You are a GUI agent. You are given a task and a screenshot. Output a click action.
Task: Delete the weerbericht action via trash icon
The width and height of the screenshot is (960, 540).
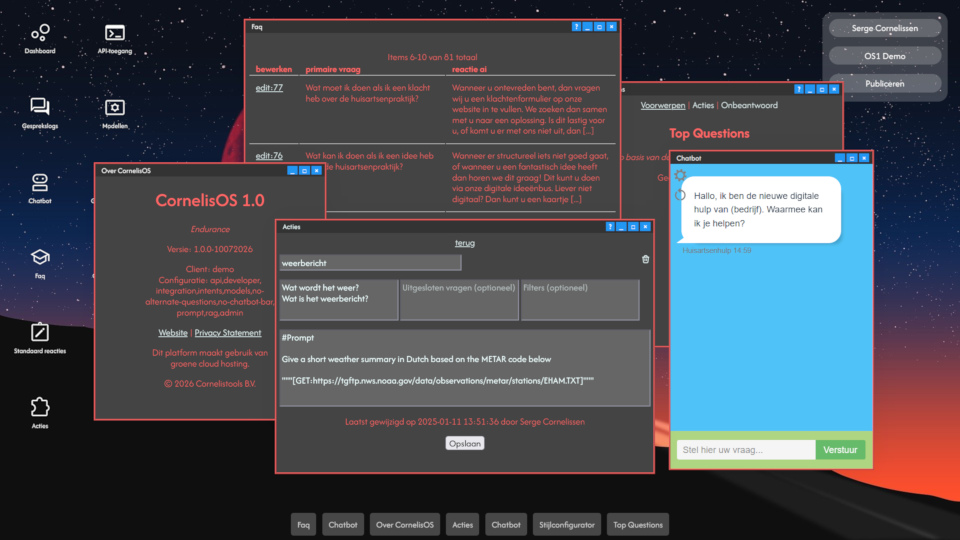(645, 260)
